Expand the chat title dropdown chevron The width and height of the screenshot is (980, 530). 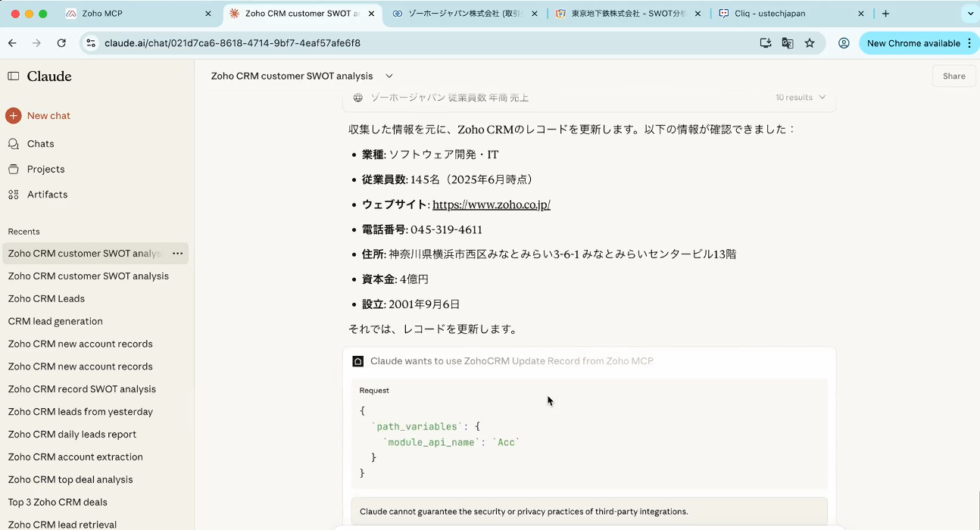[389, 76]
